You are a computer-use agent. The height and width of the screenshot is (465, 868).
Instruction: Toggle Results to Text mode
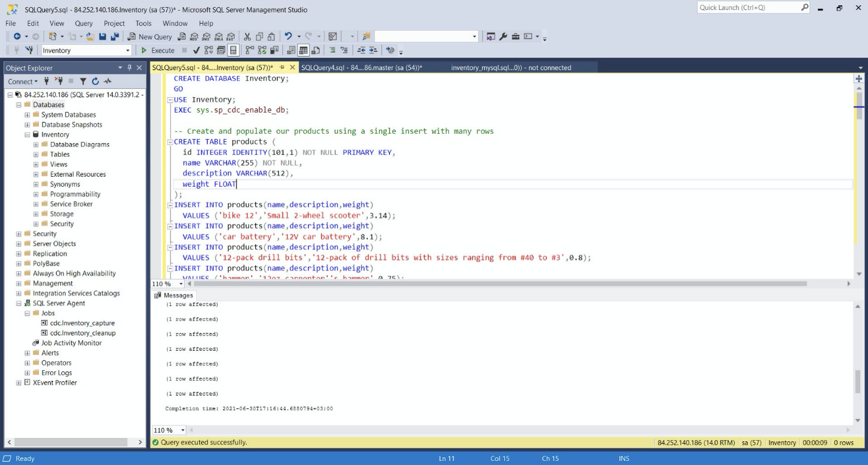pyautogui.click(x=291, y=50)
